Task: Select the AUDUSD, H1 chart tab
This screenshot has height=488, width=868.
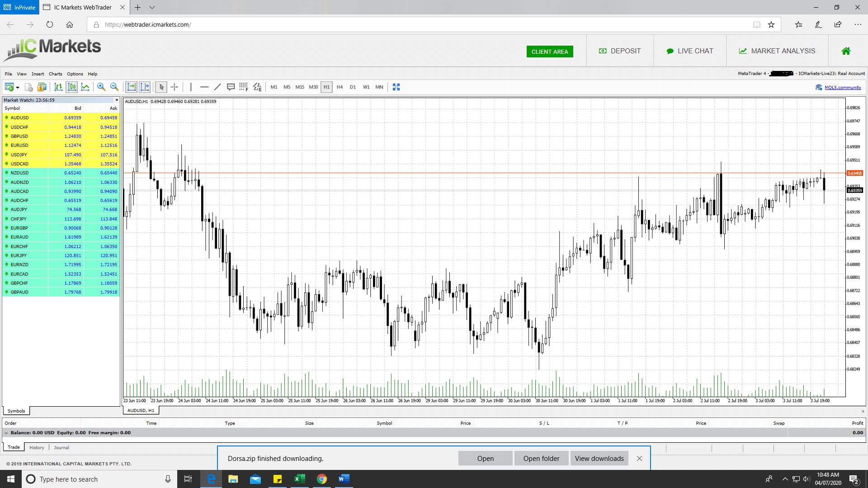Action: tap(141, 410)
